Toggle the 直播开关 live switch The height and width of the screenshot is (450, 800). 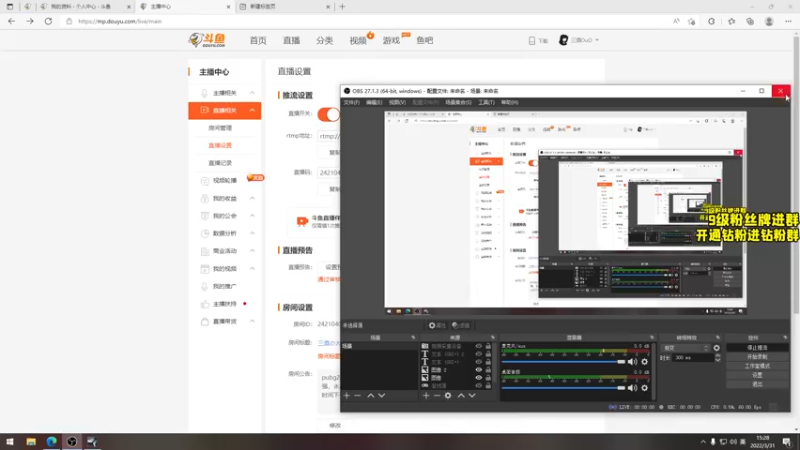329,114
